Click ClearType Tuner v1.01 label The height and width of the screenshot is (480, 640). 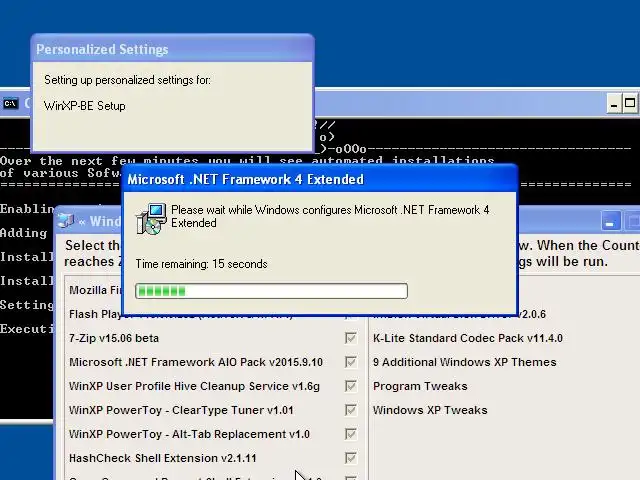(x=181, y=410)
